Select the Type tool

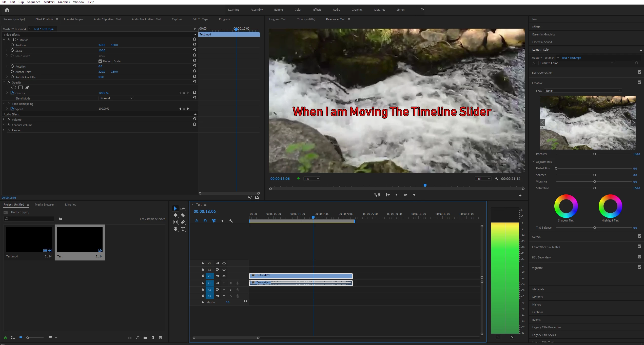pos(183,229)
